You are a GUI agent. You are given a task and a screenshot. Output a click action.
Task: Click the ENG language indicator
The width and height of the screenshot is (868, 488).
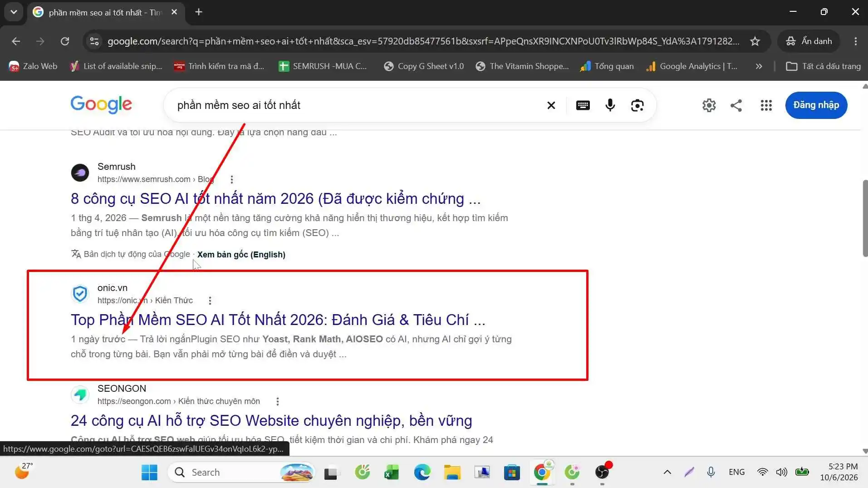tap(736, 472)
